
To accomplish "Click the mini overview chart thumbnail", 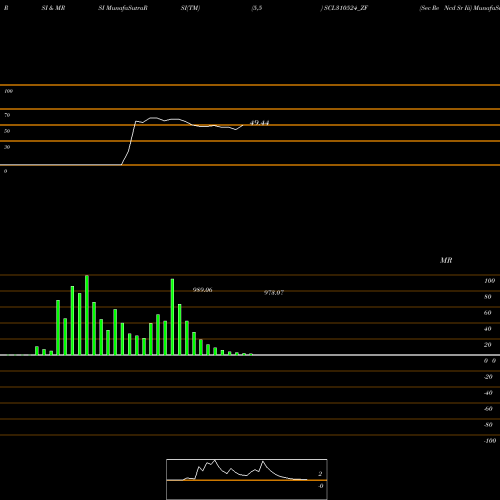I will (247, 479).
